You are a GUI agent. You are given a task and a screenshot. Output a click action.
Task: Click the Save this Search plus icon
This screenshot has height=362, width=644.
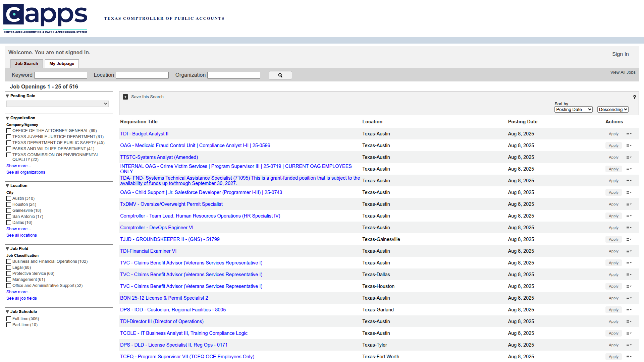[x=125, y=97]
